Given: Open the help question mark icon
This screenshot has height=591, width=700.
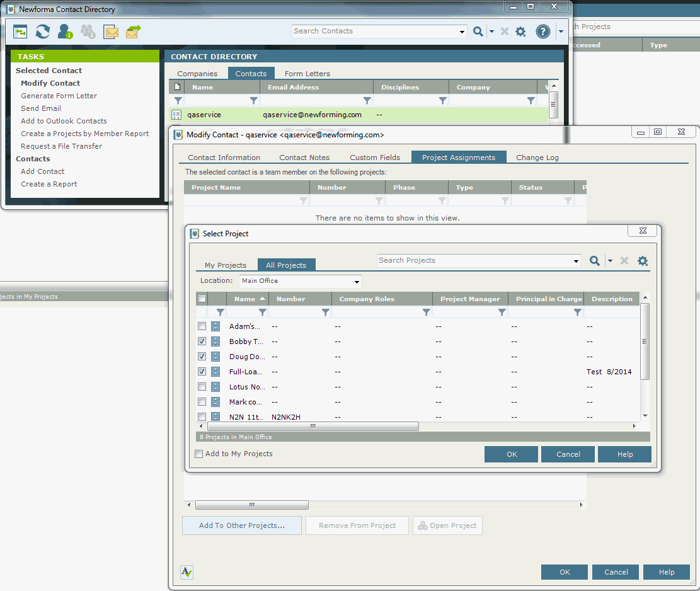Looking at the screenshot, I should coord(543,32).
